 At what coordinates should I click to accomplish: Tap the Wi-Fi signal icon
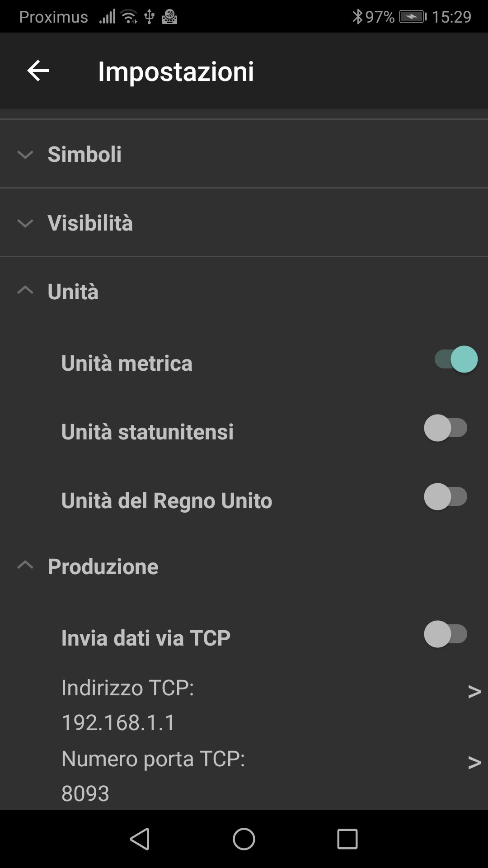(129, 17)
